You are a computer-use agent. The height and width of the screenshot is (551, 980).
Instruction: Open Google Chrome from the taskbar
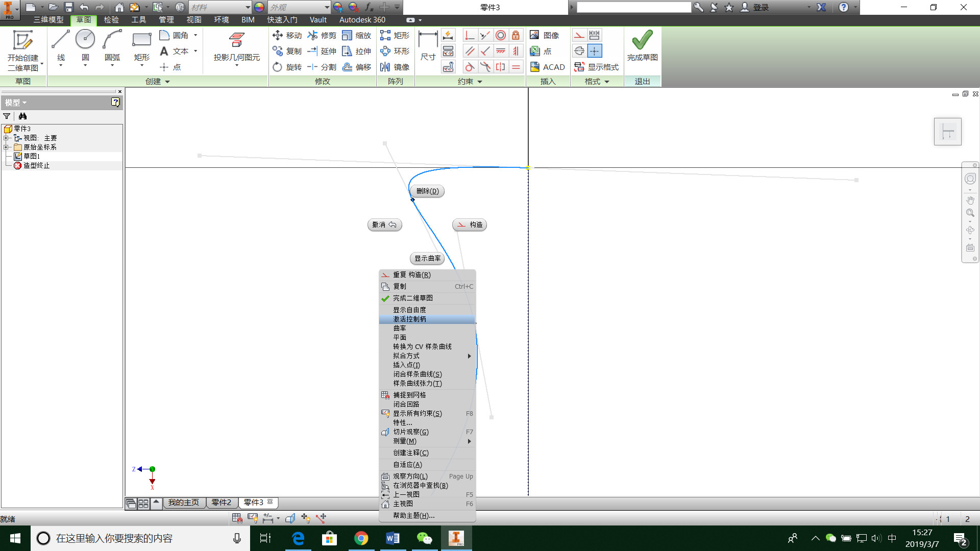click(x=361, y=538)
